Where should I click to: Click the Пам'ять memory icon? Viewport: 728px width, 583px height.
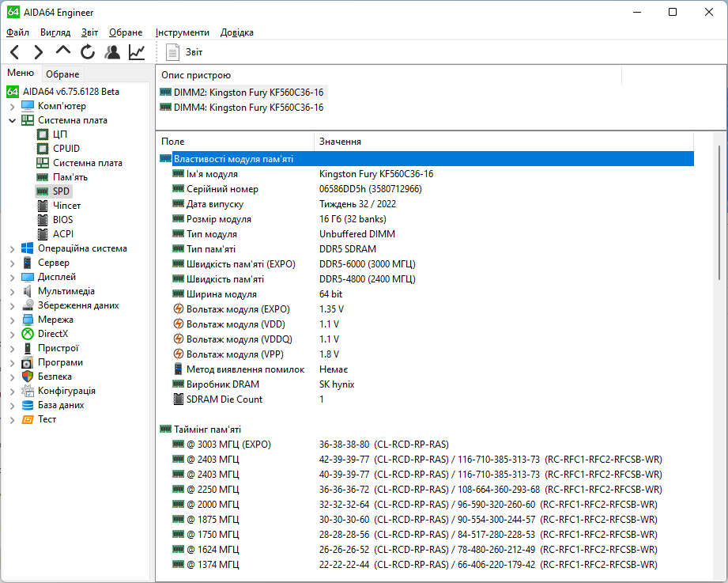pyautogui.click(x=42, y=177)
